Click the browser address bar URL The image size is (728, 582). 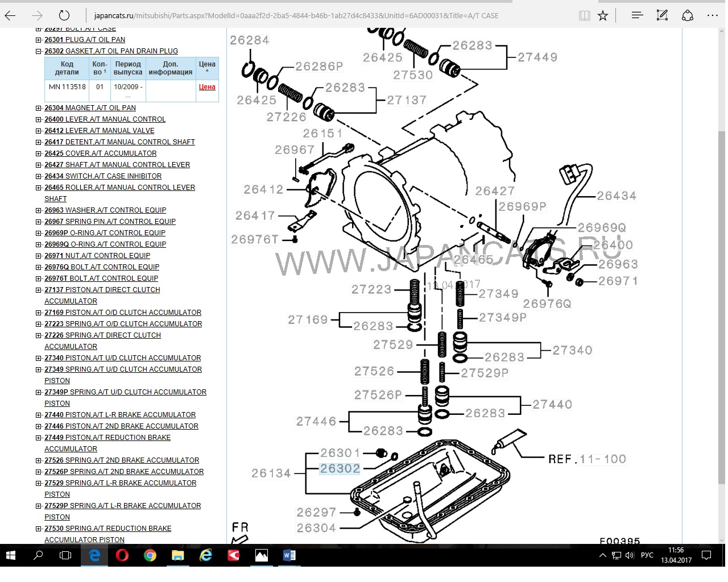(296, 15)
